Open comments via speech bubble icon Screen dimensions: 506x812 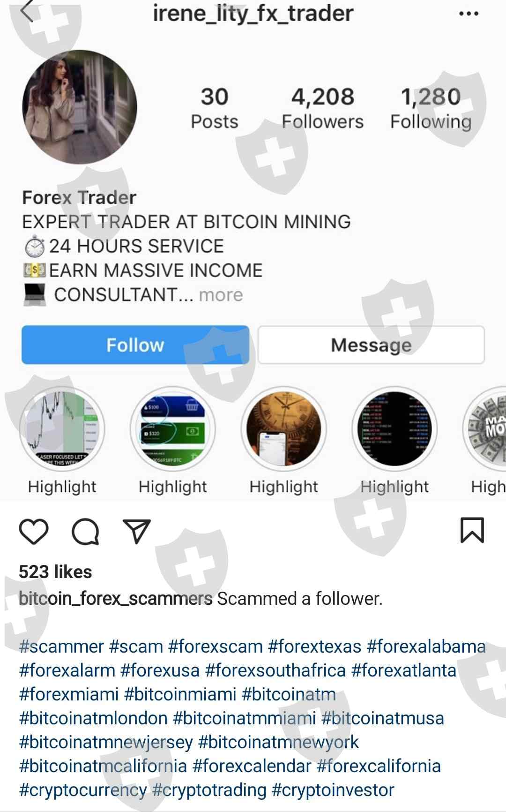85,532
